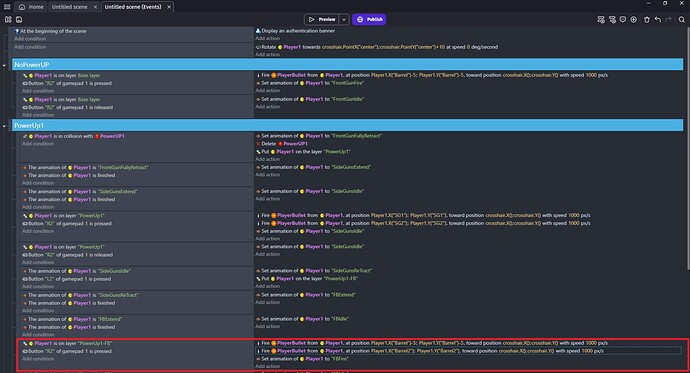Close the Untitled scene (Events) tab
Image resolution: width=690 pixels, height=373 pixels.
click(169, 7)
